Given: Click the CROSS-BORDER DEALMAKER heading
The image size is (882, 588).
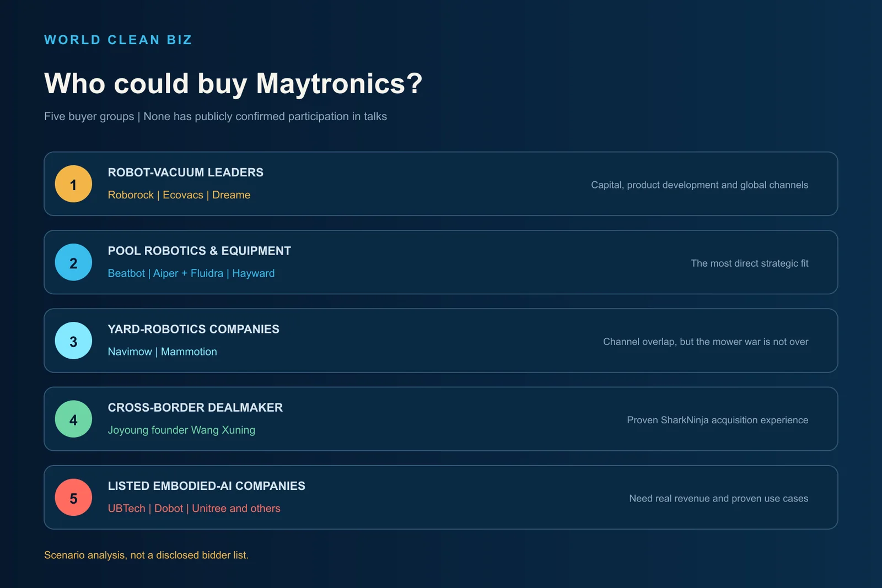Looking at the screenshot, I should coord(195,407).
